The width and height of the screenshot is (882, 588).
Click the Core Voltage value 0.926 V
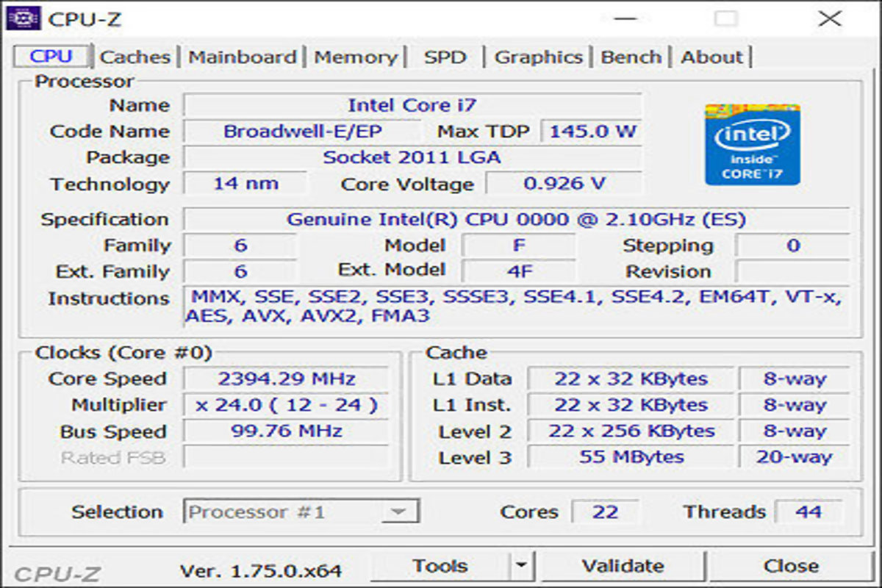(x=564, y=183)
